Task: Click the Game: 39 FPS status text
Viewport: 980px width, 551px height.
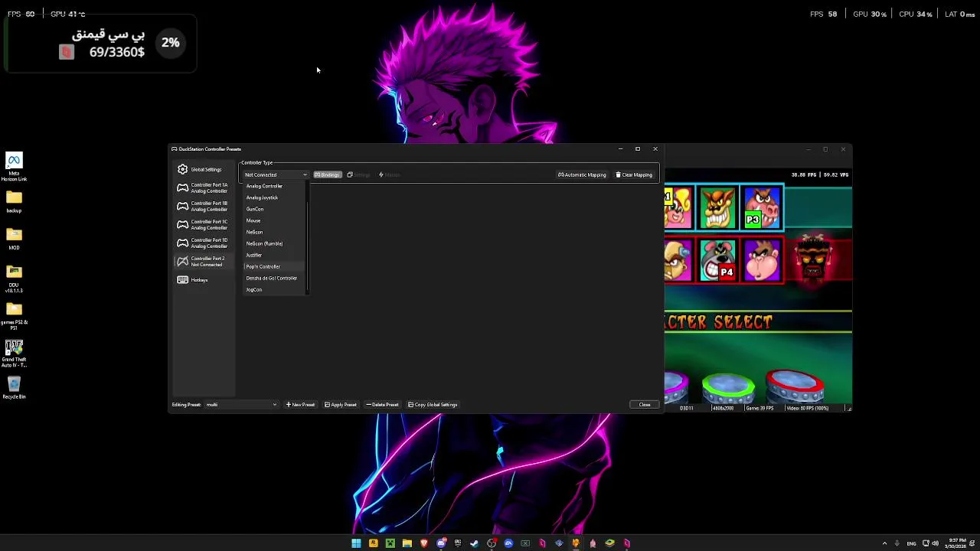Action: coord(759,408)
